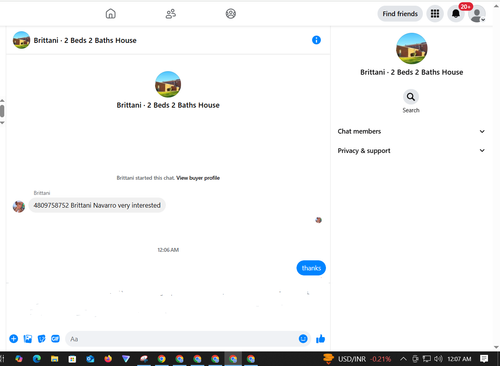Screen dimensions: 500x366
Task: Open Microsoft Store from the taskbar
Action: tap(72, 359)
